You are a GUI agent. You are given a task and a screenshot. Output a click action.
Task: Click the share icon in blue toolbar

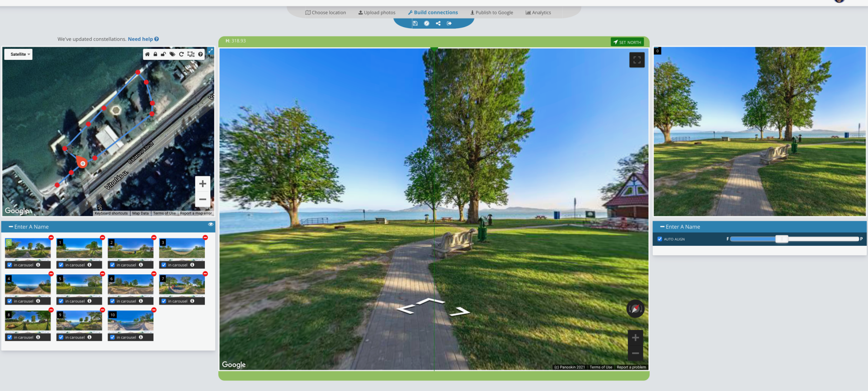tap(438, 24)
